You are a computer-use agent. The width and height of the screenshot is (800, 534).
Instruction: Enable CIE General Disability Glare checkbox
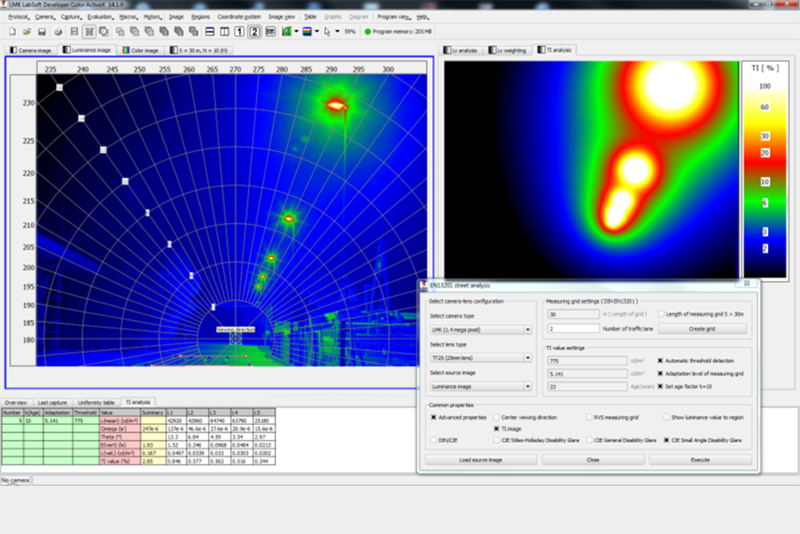589,440
